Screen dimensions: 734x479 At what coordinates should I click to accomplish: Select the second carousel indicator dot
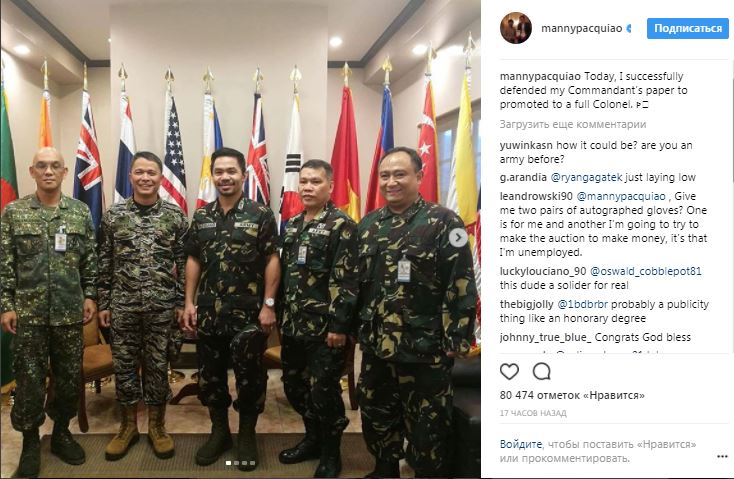[x=236, y=463]
